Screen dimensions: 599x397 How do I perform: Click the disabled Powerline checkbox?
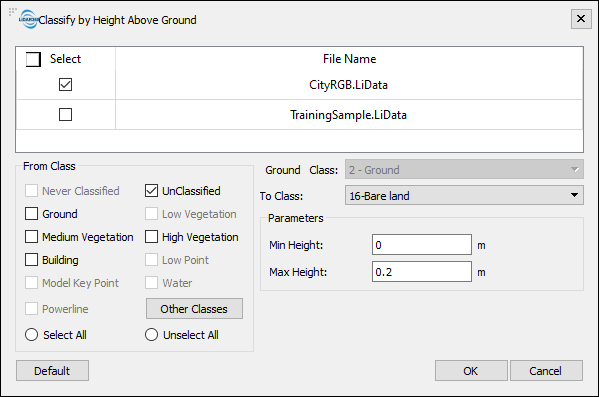click(31, 308)
